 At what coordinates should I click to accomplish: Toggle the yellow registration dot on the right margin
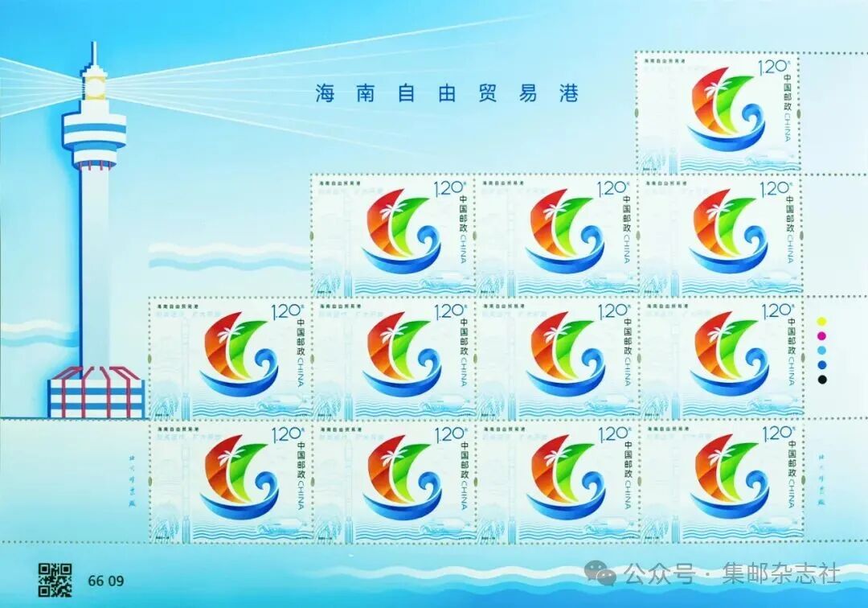coord(821,322)
